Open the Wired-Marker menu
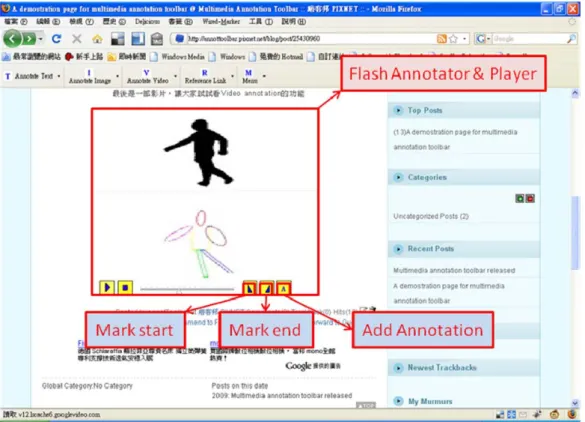Screen dimensions: 585x422 click(x=221, y=22)
